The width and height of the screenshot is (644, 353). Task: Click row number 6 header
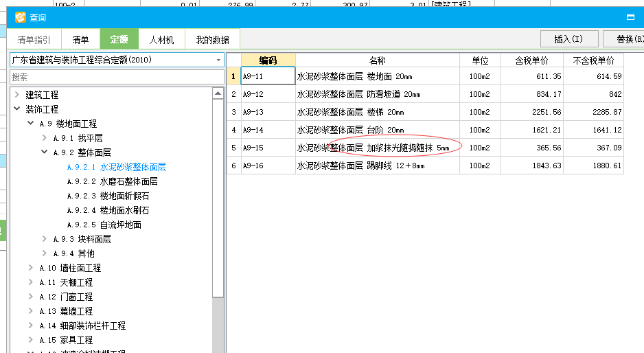[233, 166]
